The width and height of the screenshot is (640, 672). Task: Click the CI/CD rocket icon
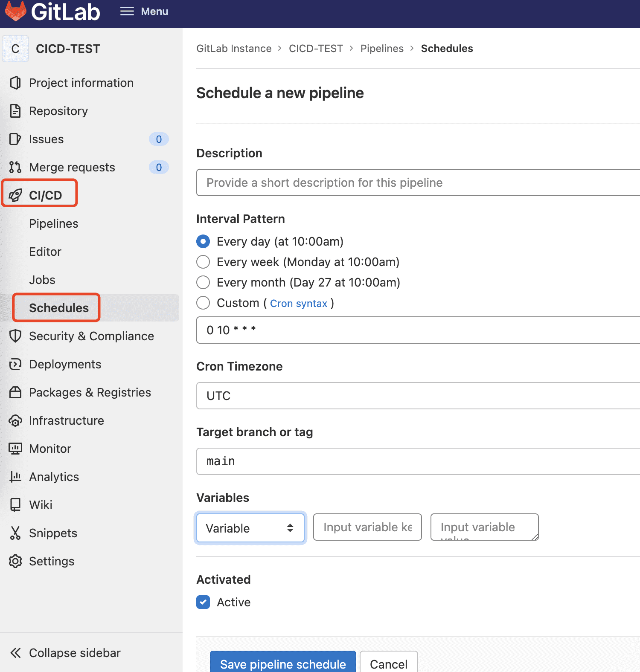tap(15, 195)
